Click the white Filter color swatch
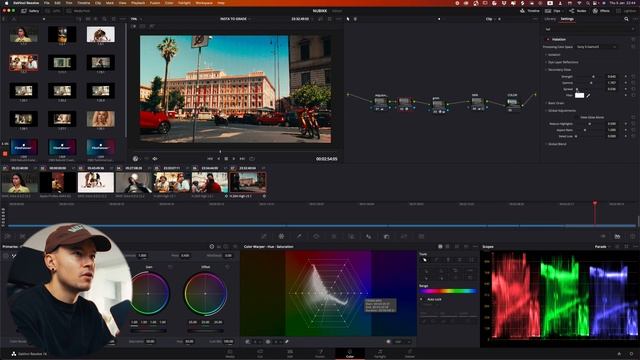640x360 pixels. click(x=580, y=96)
